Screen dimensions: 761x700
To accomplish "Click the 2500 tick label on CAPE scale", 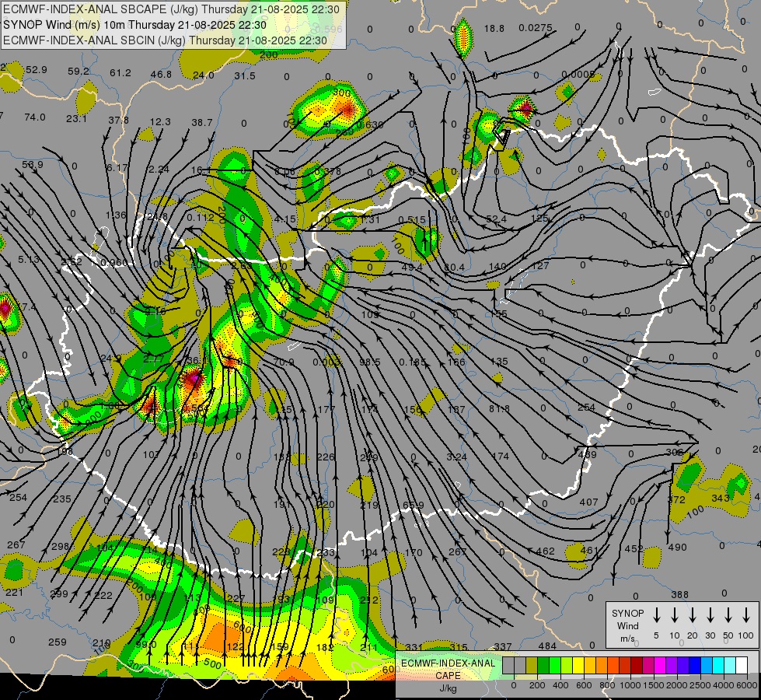I will click(700, 685).
